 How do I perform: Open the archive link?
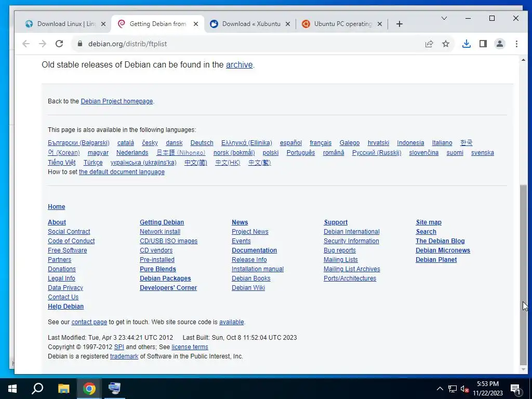pos(239,65)
